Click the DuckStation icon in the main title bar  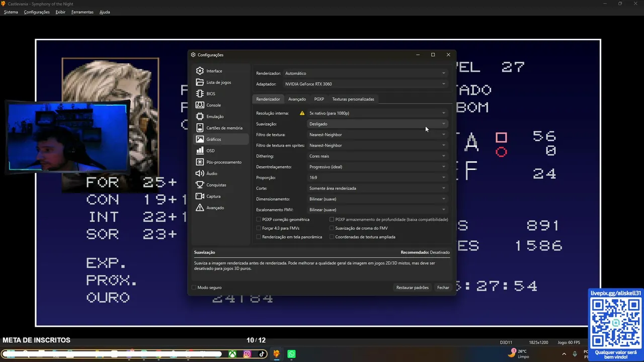tap(4, 4)
